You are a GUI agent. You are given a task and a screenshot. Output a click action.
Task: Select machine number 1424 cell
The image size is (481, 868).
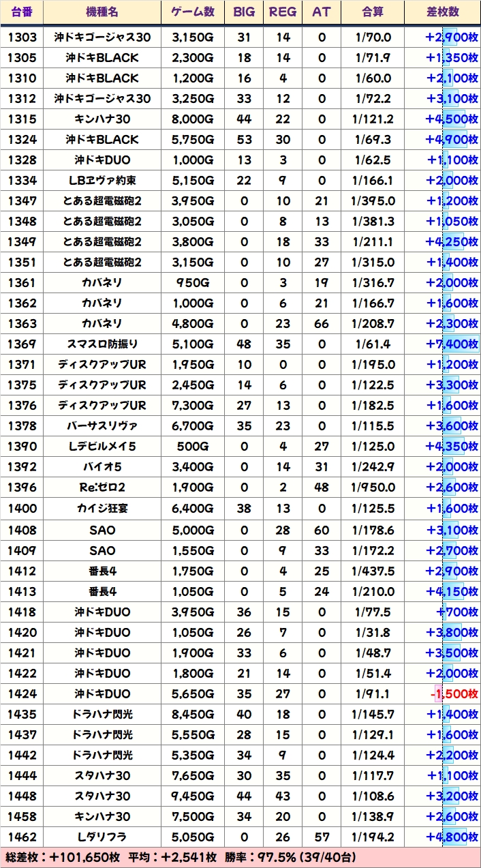(22, 694)
